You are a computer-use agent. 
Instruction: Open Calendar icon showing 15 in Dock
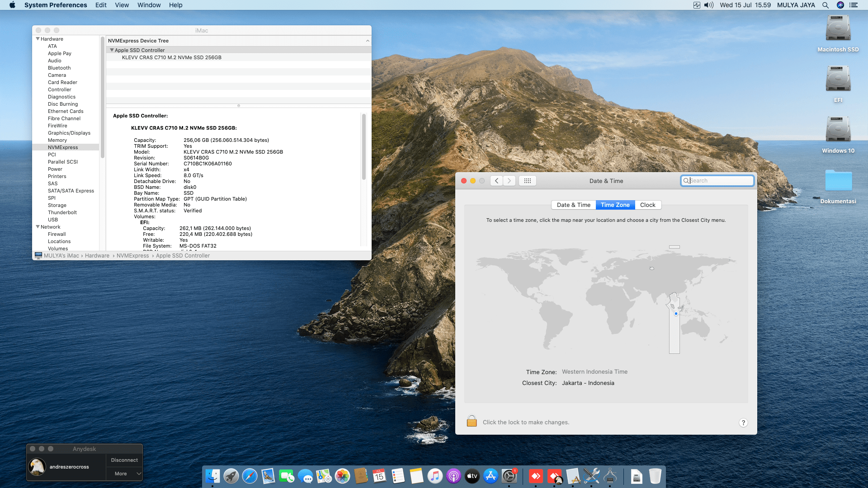coord(379,476)
